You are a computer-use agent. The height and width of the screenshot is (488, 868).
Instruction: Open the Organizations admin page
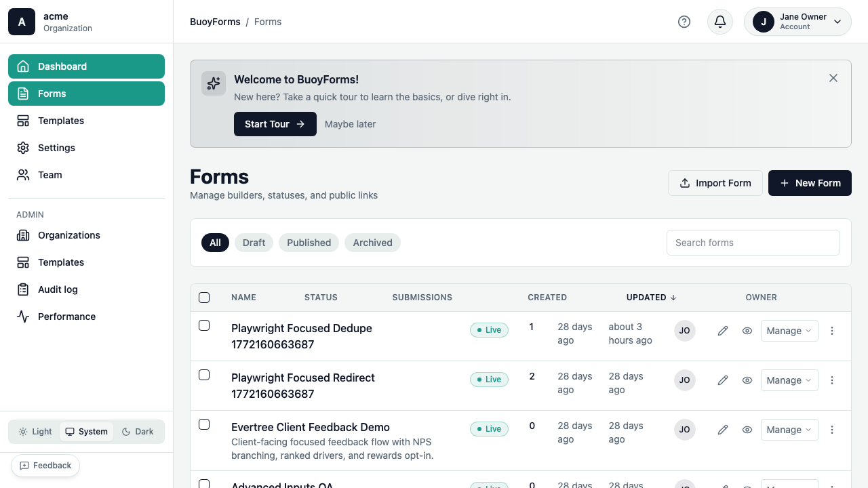point(68,235)
